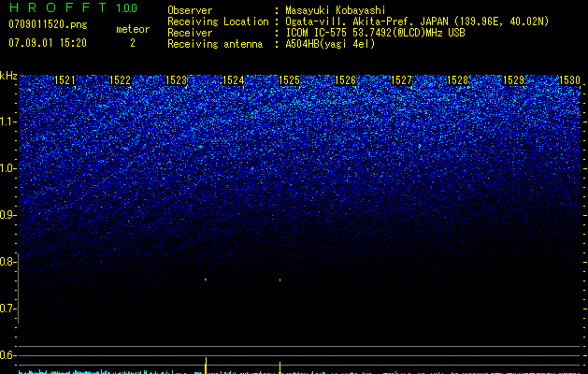Click the 1527 time marker
This screenshot has width=588, height=374.
coord(401,80)
